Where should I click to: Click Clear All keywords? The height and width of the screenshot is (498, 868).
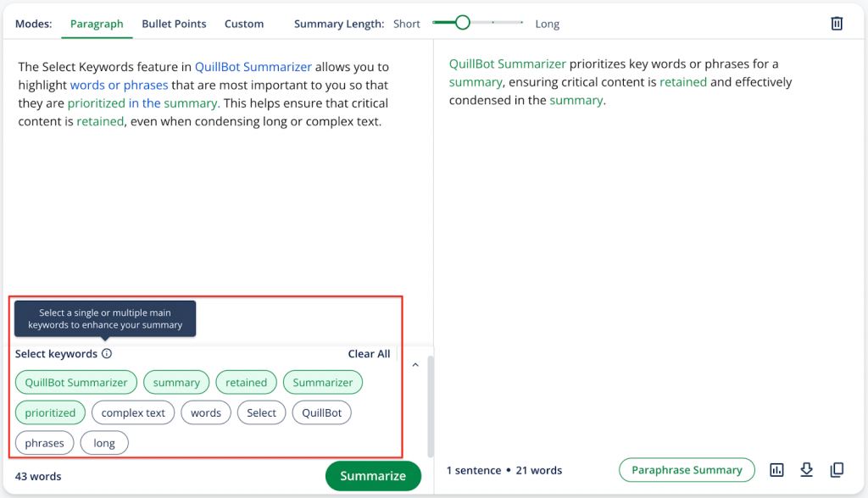click(369, 354)
